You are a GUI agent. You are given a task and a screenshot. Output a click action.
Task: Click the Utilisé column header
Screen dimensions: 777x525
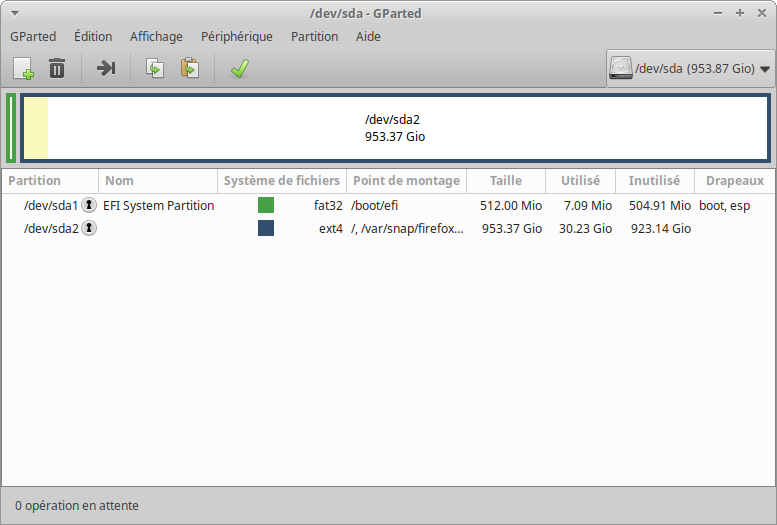(x=580, y=181)
